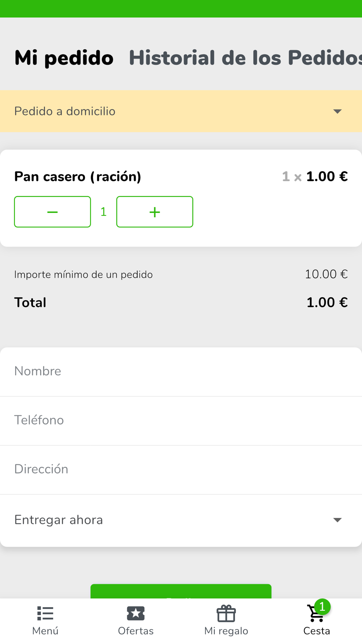Click the arrow beside Entregar ahora

pos(337,520)
